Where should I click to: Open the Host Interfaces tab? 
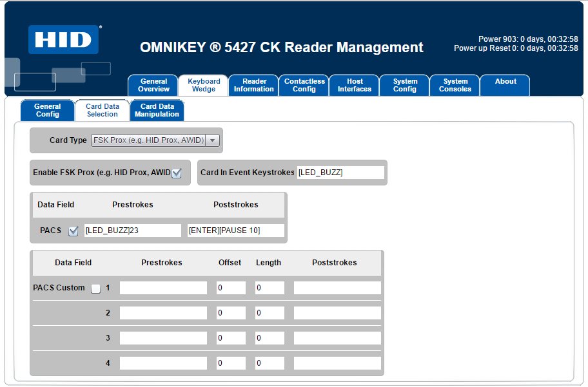pyautogui.click(x=355, y=86)
